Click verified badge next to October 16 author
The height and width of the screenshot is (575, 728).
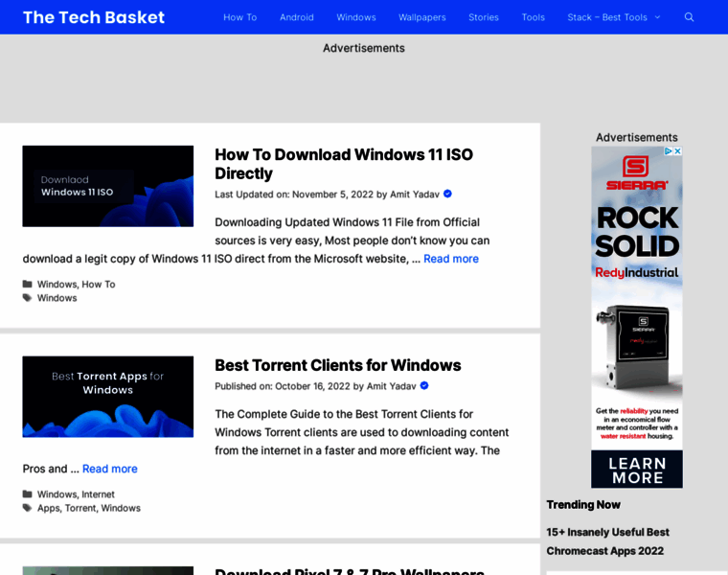click(424, 385)
